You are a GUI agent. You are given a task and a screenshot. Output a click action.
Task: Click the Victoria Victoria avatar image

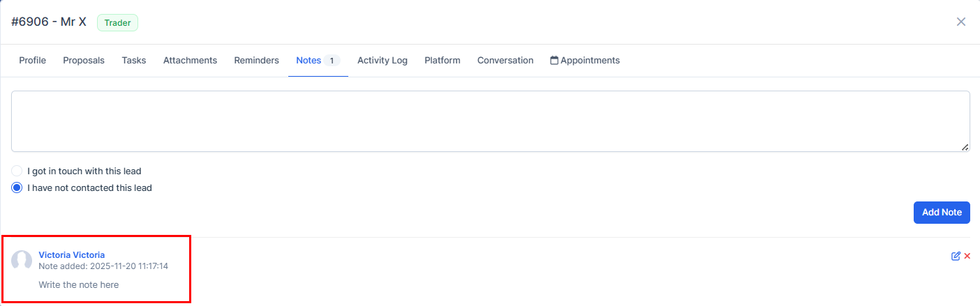coord(22,261)
